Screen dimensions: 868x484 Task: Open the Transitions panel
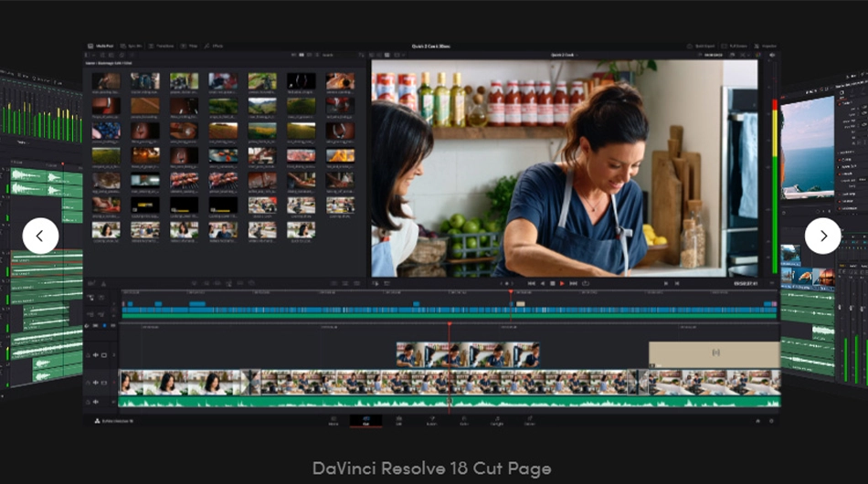tap(161, 46)
